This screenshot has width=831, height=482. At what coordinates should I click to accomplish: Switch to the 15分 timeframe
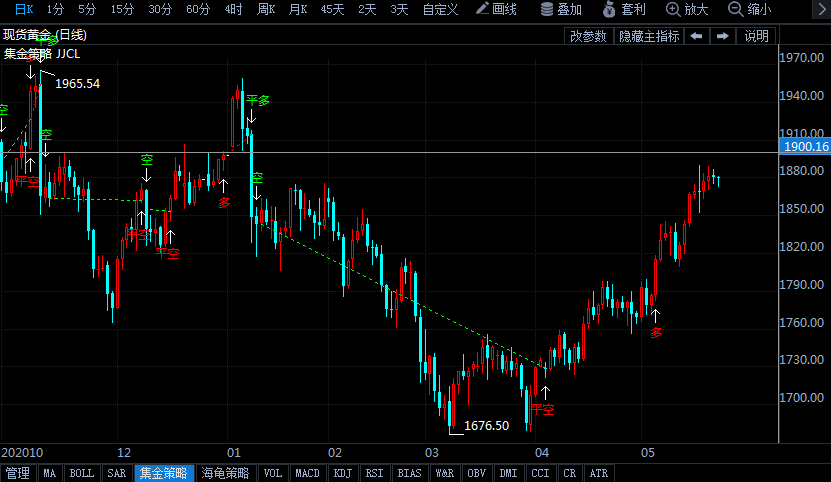tap(122, 9)
